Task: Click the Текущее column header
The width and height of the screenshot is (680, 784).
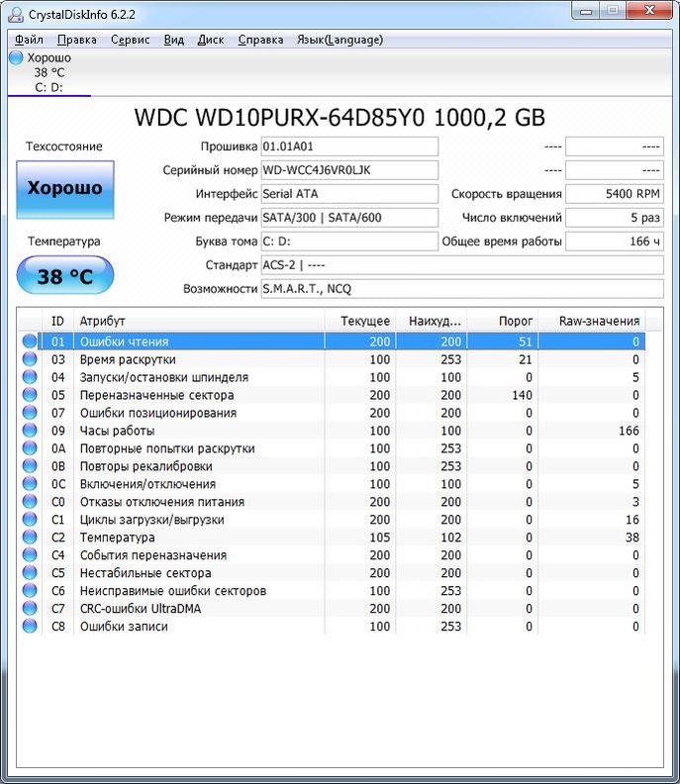Action: (360, 321)
